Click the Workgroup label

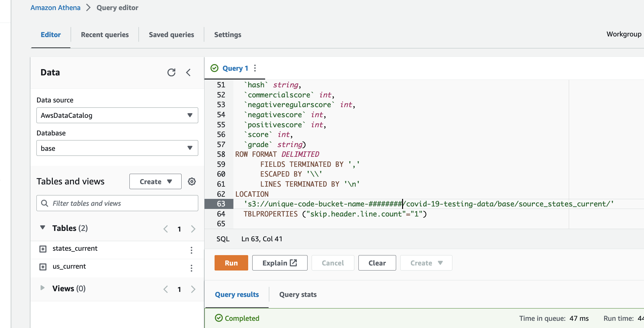(624, 34)
